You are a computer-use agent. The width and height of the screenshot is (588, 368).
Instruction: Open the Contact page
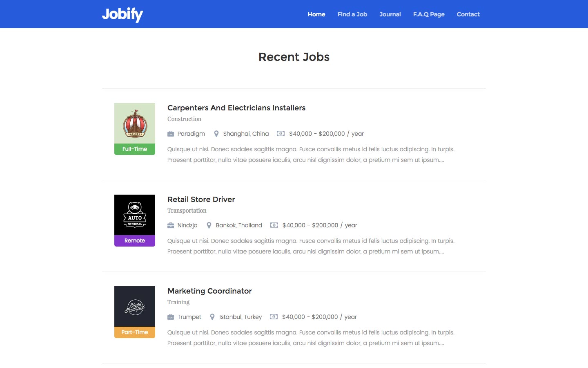(x=468, y=14)
